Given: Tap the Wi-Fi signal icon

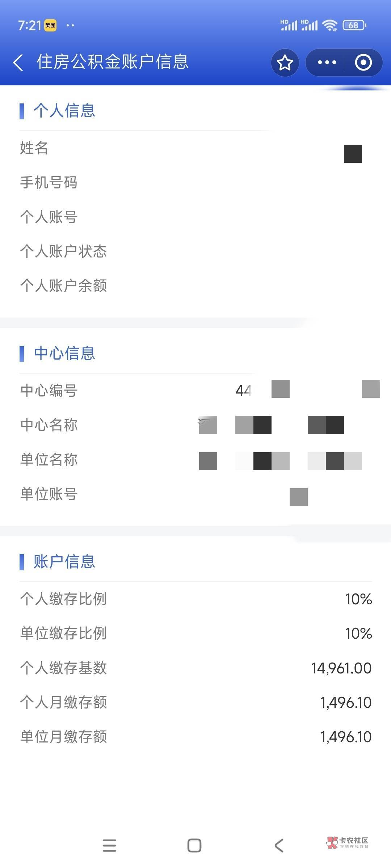Looking at the screenshot, I should pos(329,25).
